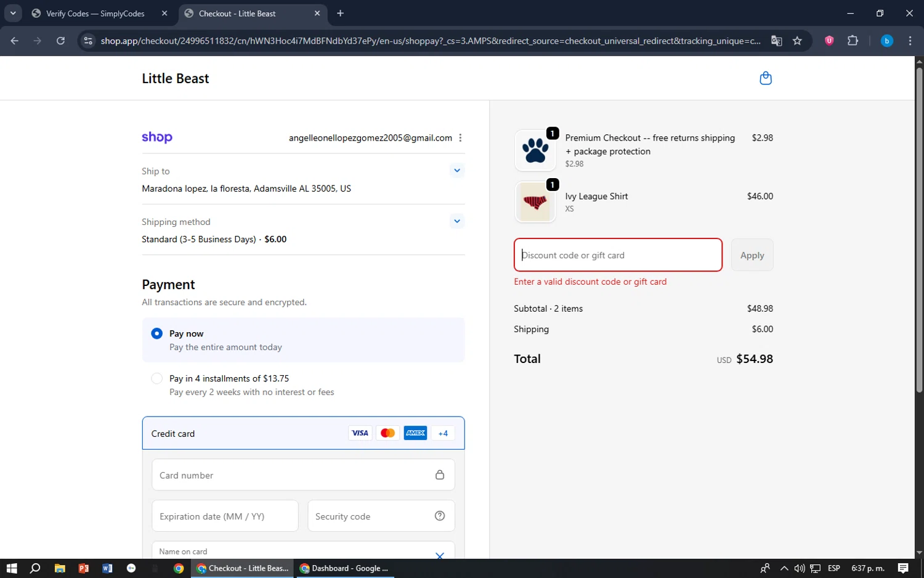
Task: Open File Explorer from the taskbar
Action: pos(60,568)
